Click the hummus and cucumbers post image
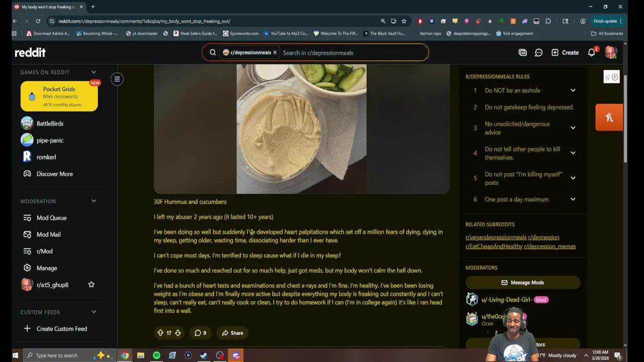Viewport: 644px width, 362px height. [x=301, y=129]
